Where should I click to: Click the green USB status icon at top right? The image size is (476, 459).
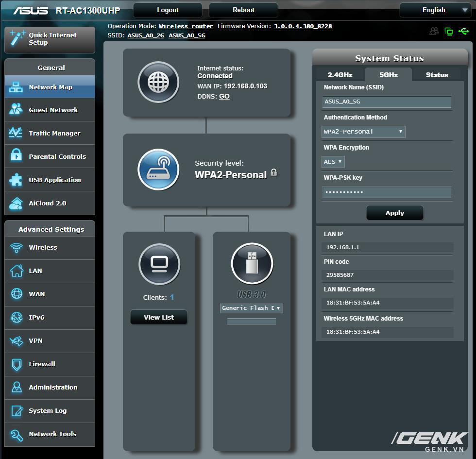(463, 32)
